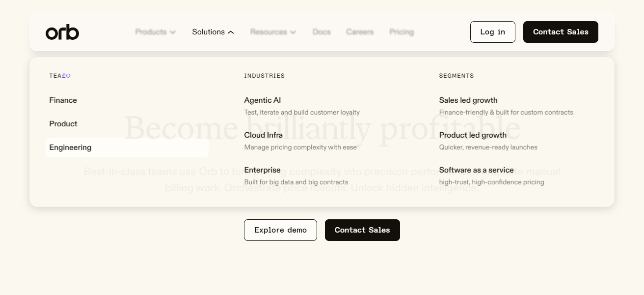The height and width of the screenshot is (295, 644).
Task: Open the Agentic AI industry page
Action: coord(263,100)
